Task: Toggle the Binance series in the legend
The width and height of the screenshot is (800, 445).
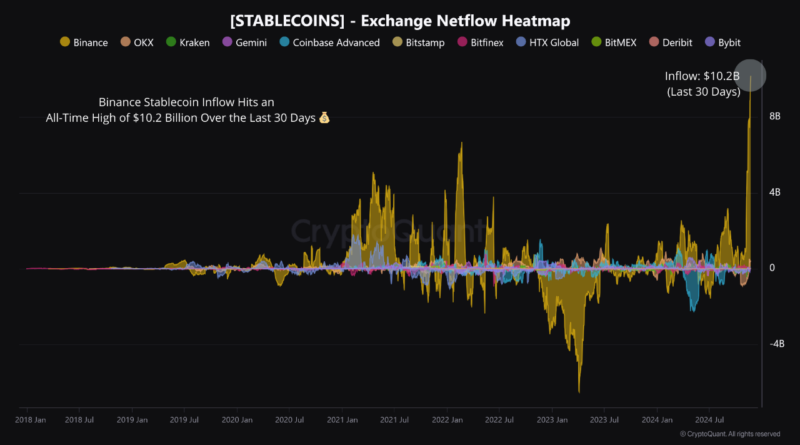Action: (x=66, y=43)
